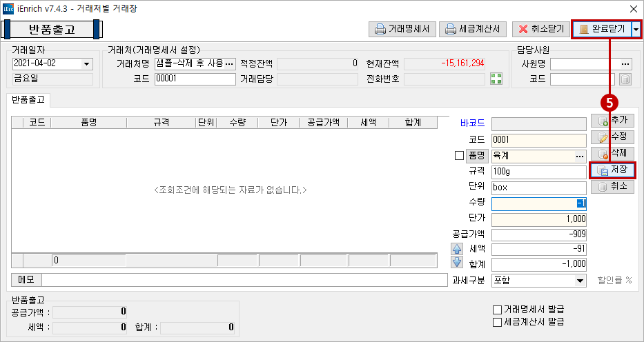This screenshot has height=342, width=644.
Task: Click the 규격 column header
Action: [161, 123]
